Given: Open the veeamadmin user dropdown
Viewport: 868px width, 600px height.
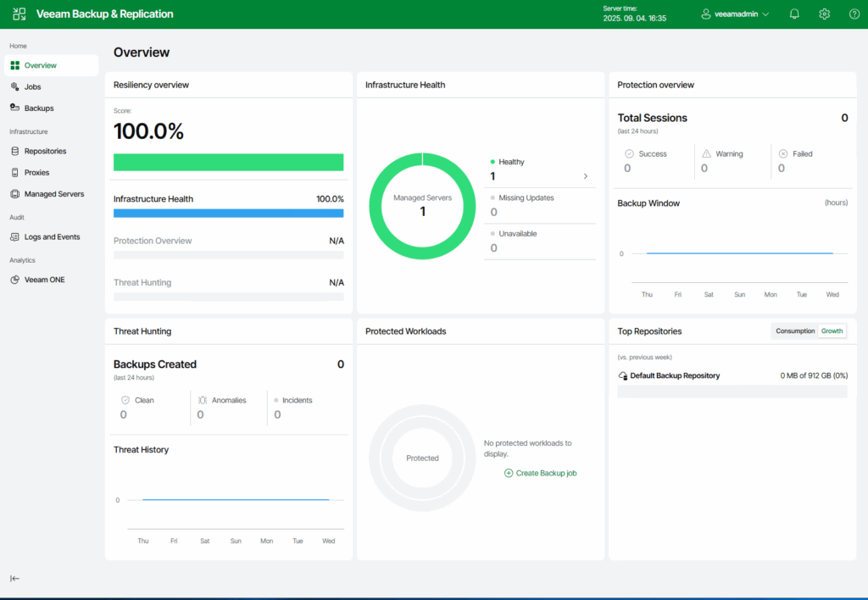Looking at the screenshot, I should 735,14.
